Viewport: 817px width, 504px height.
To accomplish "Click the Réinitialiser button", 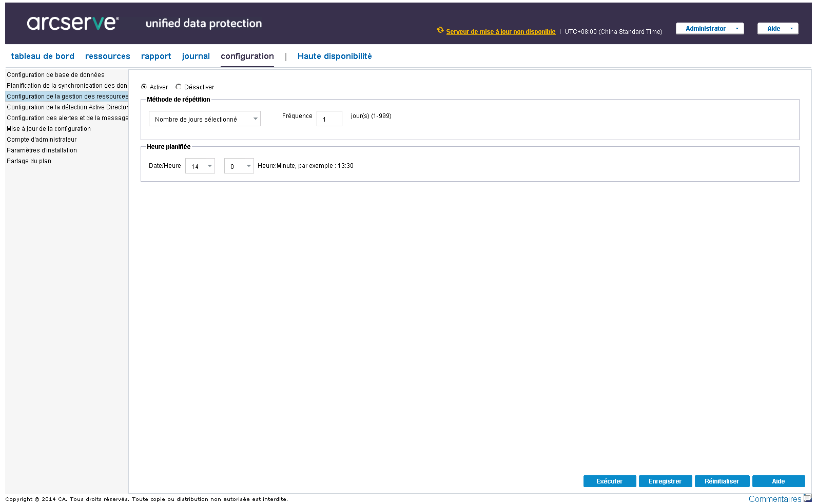I will click(722, 481).
